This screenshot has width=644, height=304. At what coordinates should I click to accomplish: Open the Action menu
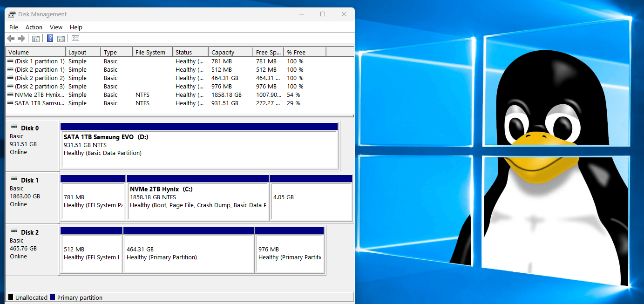coord(34,27)
